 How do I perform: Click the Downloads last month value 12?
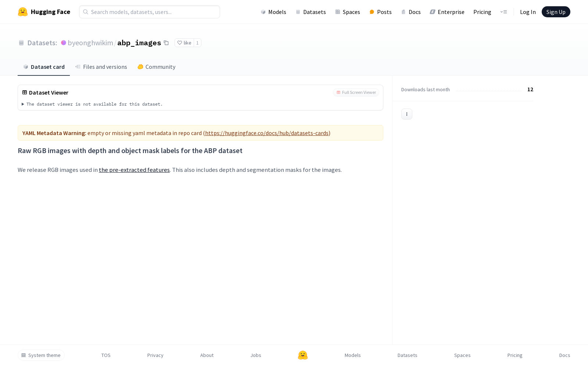[530, 89]
